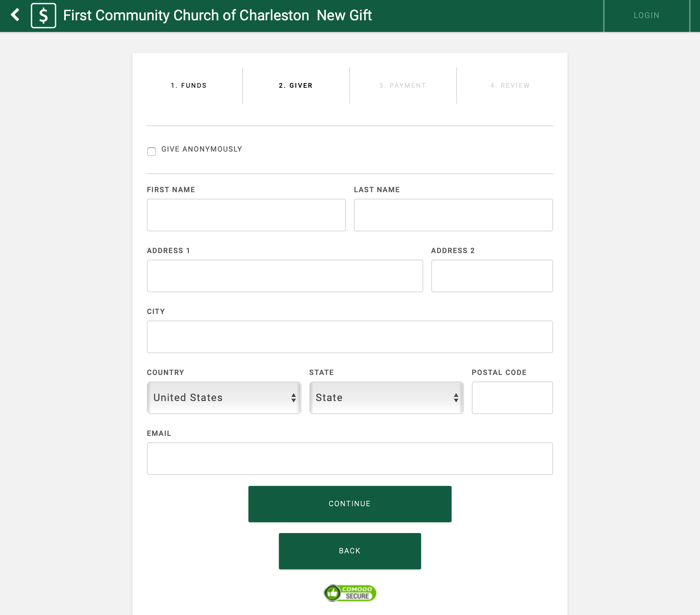Focus the First Name input field
The image size is (700, 615).
(246, 215)
